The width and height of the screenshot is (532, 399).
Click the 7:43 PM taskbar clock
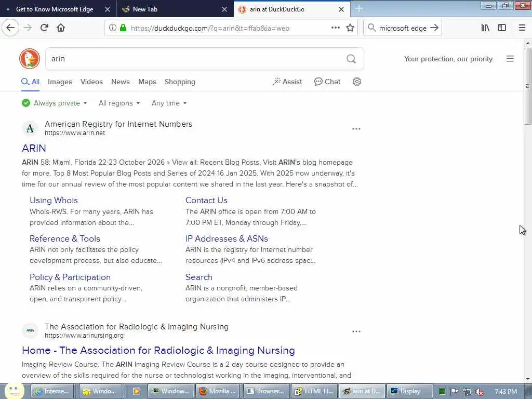point(506,392)
